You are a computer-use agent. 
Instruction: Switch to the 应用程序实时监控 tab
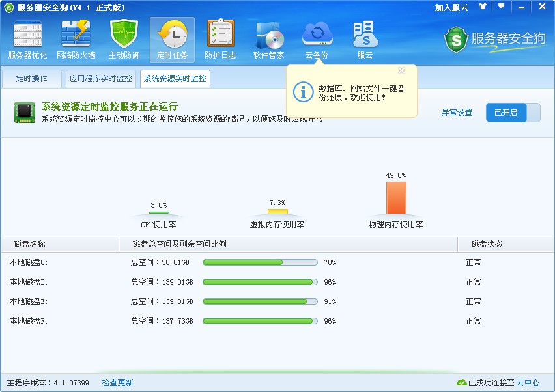(x=101, y=79)
